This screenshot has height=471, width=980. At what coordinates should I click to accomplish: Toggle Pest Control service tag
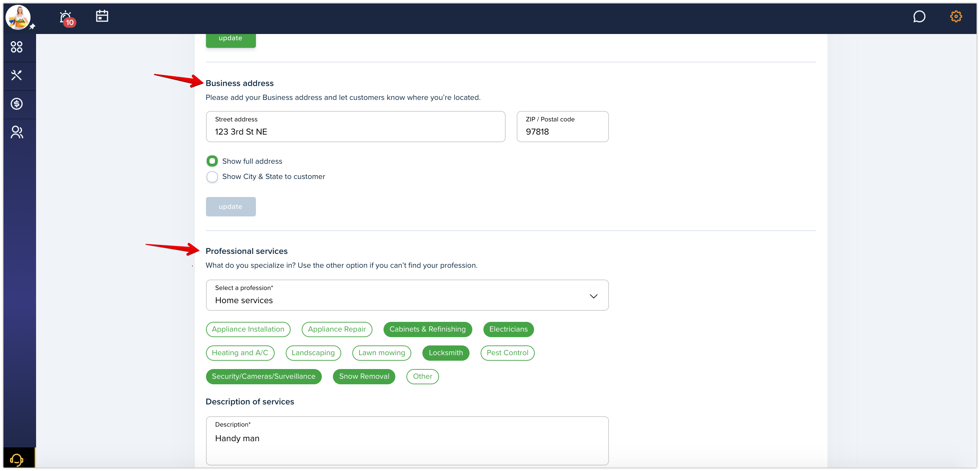coord(507,353)
